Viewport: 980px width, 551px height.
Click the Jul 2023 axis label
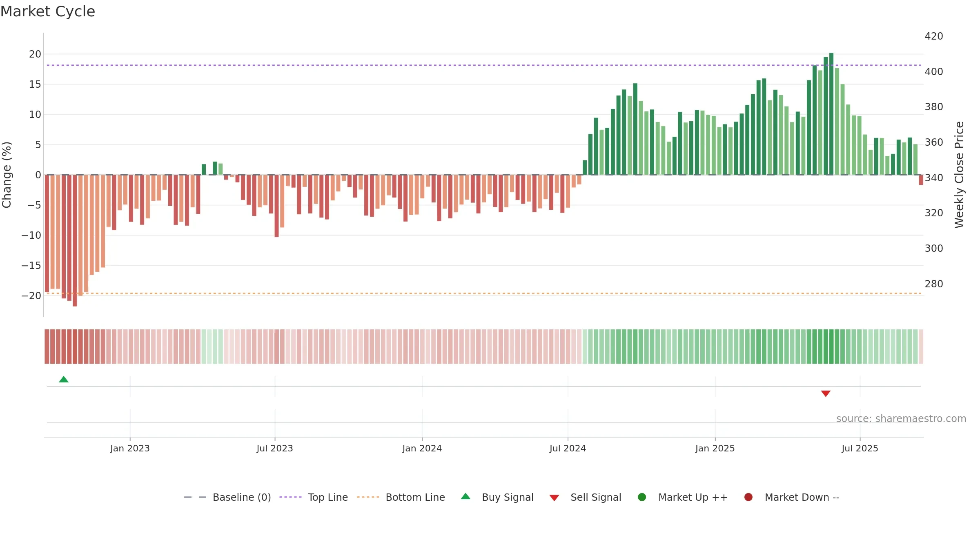point(275,448)
